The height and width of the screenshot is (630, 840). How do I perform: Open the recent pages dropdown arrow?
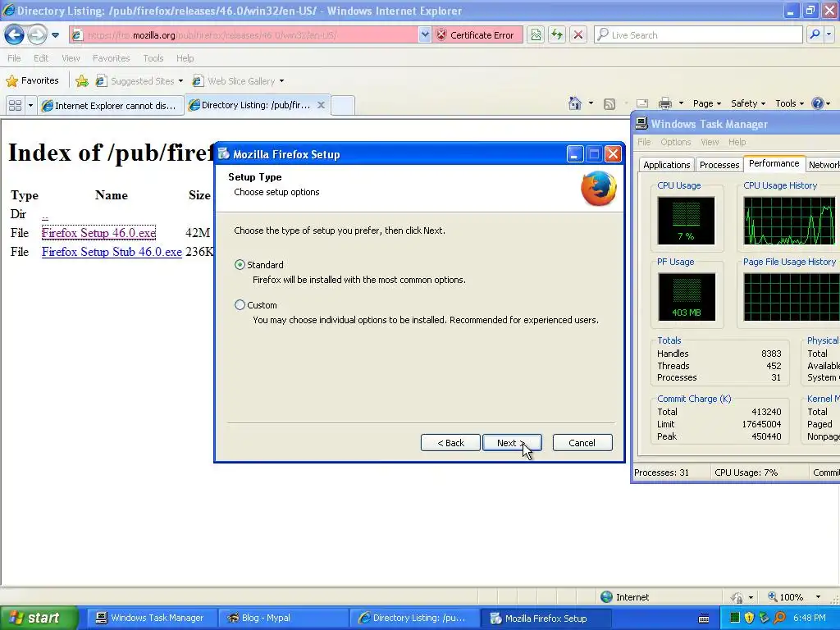coord(55,35)
